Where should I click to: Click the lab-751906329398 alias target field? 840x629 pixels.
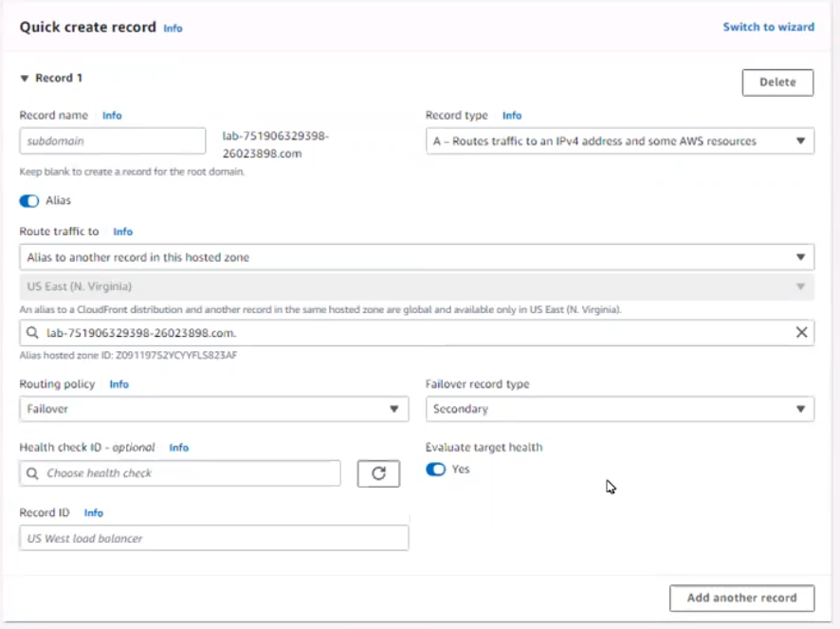pos(417,333)
